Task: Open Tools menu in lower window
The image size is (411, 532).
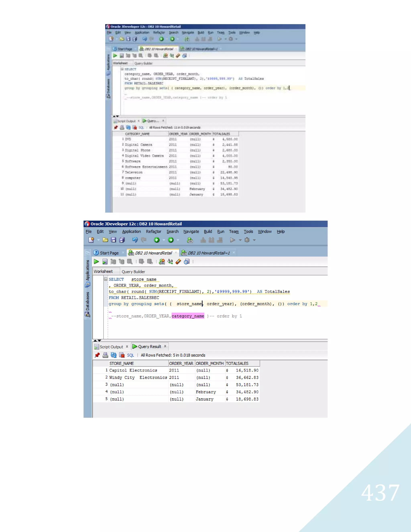Action: [x=248, y=231]
